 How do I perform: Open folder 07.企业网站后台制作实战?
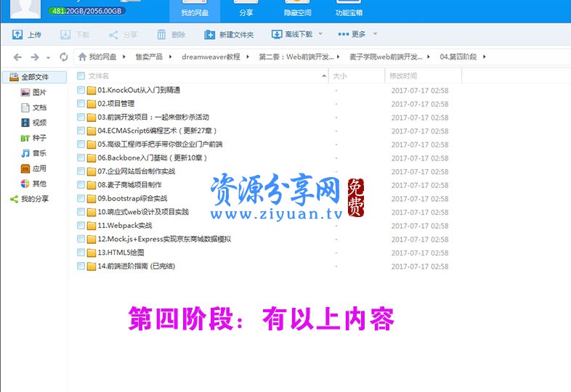point(136,171)
